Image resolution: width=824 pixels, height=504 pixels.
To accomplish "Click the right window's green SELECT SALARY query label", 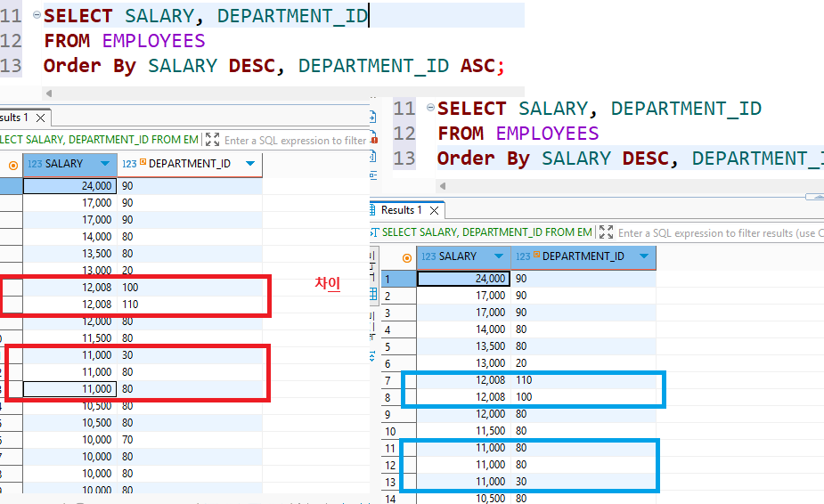I will (486, 232).
